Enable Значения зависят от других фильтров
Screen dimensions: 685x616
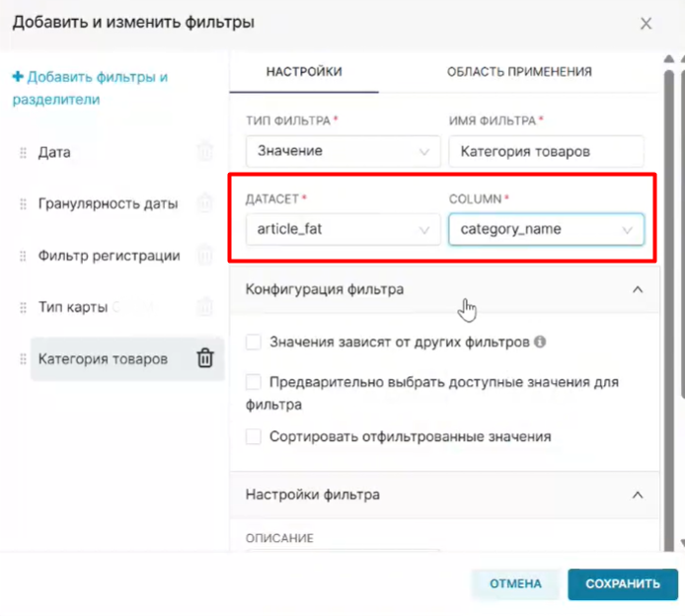tap(254, 343)
